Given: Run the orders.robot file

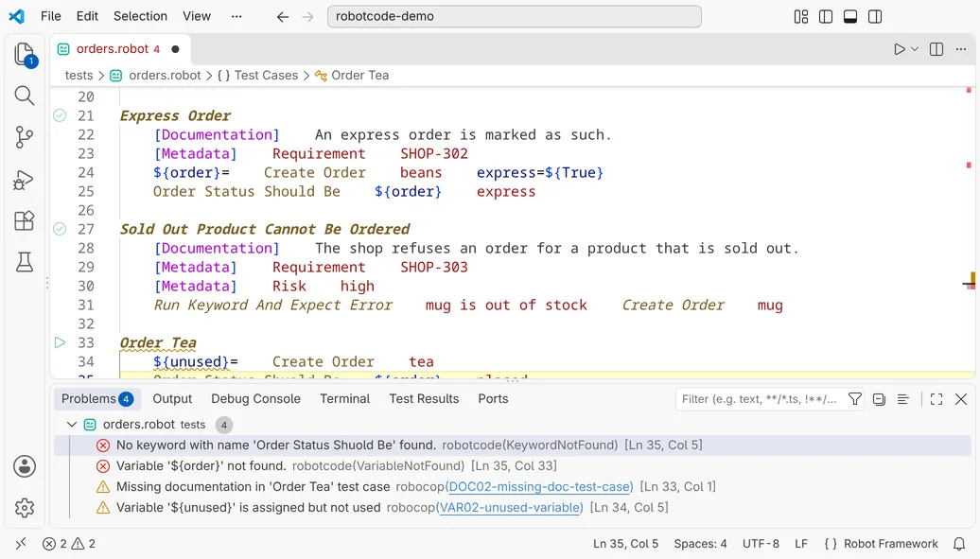Looking at the screenshot, I should click(900, 49).
